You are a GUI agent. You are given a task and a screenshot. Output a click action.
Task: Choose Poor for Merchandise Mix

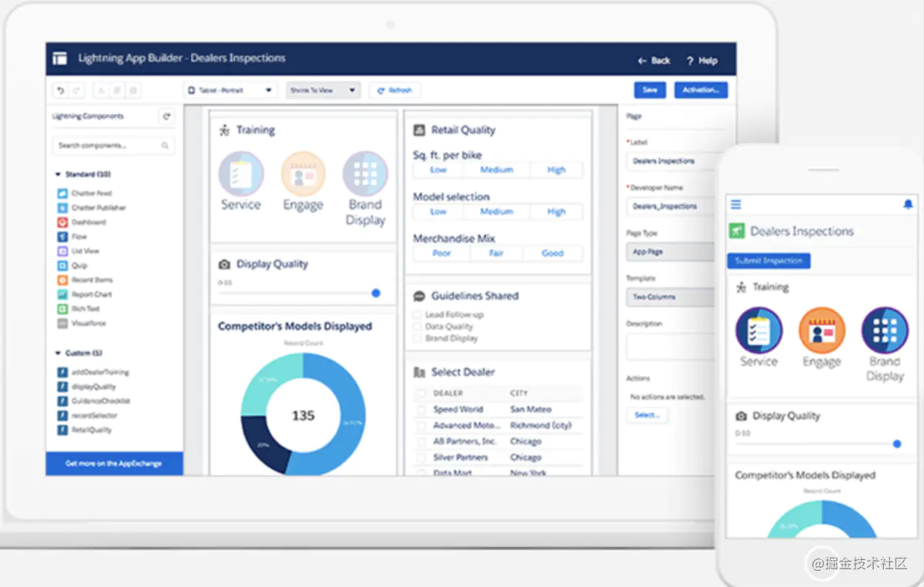442,253
